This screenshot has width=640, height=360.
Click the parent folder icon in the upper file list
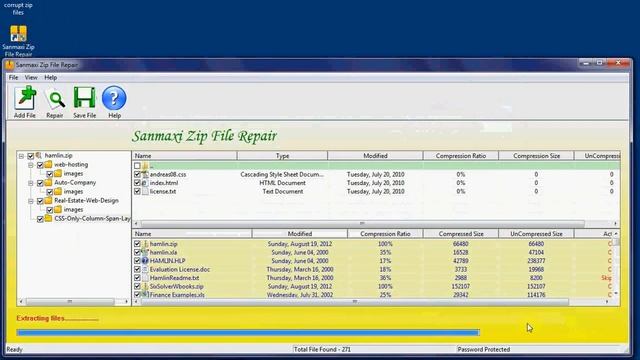pyautogui.click(x=145, y=166)
